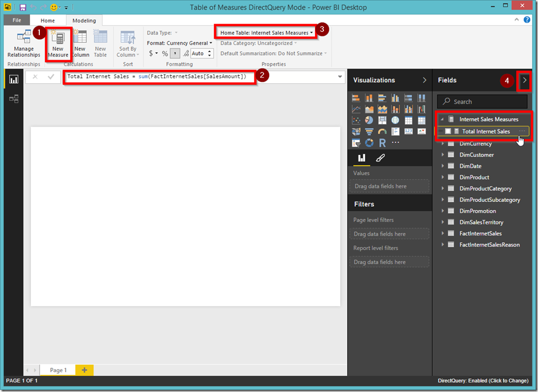Open the Default Summarization dropdown
This screenshot has height=392, width=538.
click(x=274, y=53)
